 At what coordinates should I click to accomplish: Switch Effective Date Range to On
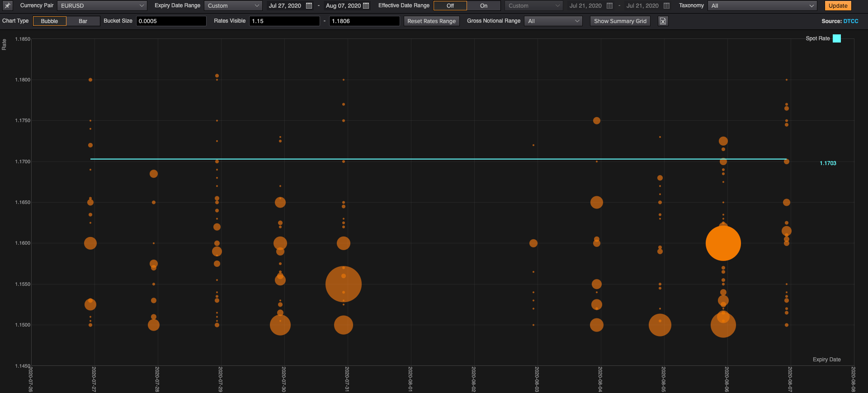coord(483,6)
